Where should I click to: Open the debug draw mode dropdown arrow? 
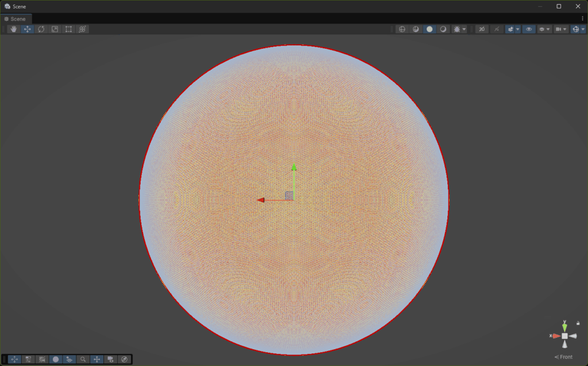464,29
